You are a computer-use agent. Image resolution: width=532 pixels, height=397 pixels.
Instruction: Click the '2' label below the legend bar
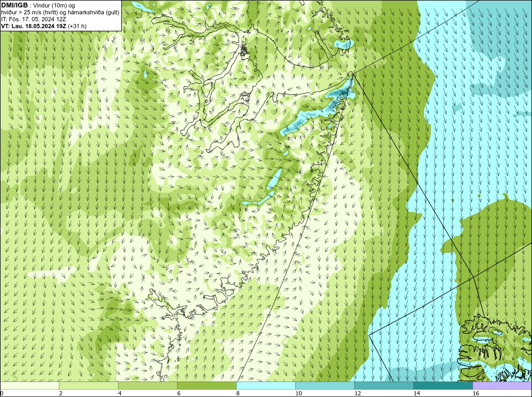pyautogui.click(x=61, y=393)
